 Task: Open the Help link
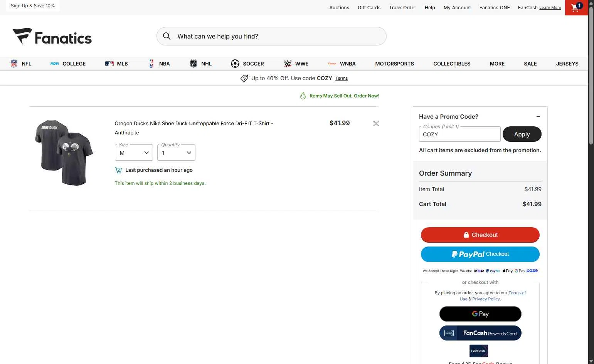tap(430, 8)
